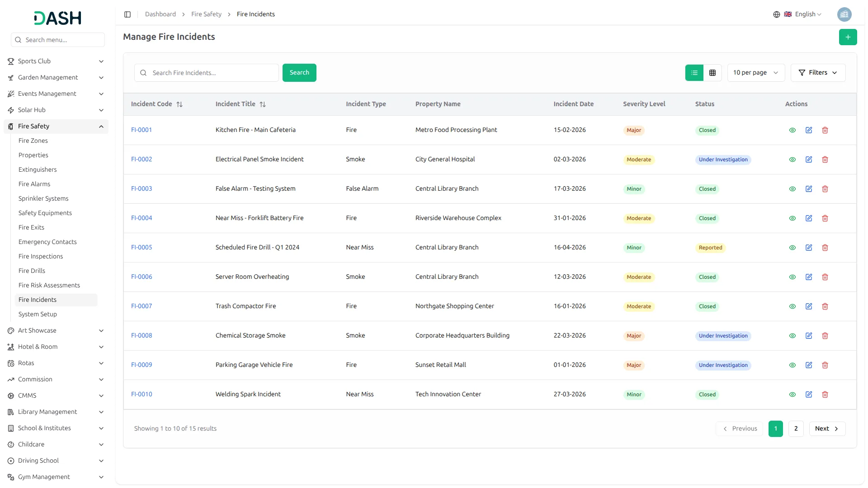868x488 pixels.
Task: Click the Search Fire Incidents input field
Action: pos(212,73)
